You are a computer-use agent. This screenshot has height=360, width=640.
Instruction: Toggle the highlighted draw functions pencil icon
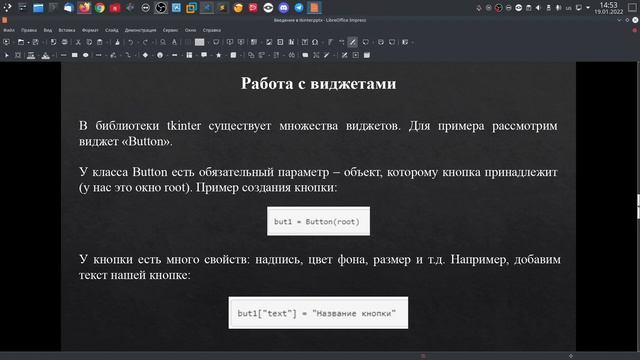352,42
